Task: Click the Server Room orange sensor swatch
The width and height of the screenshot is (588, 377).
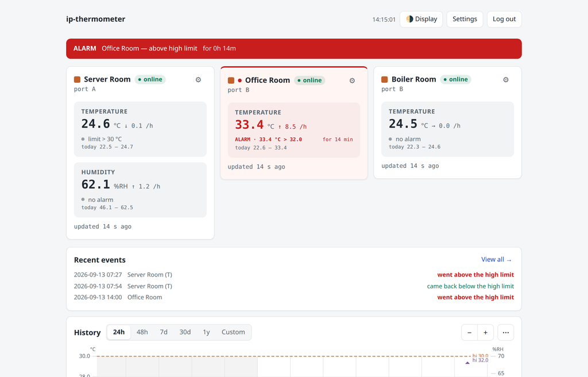Action: coord(78,80)
